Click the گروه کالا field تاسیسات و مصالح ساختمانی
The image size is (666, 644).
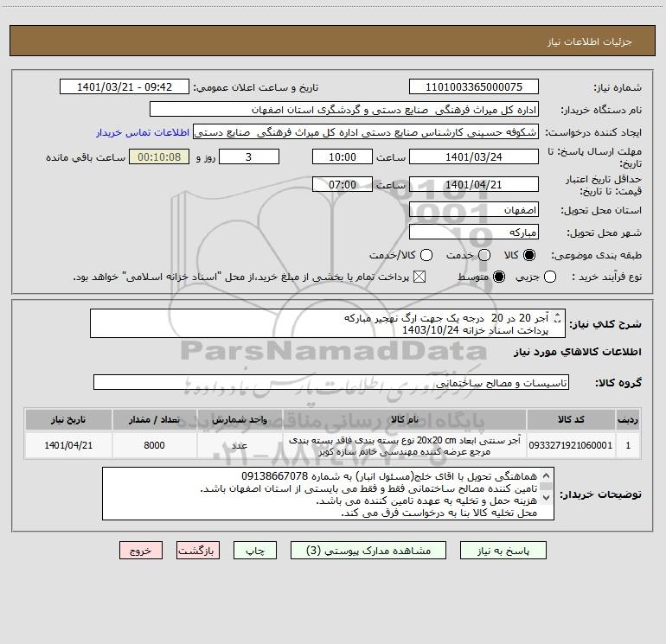coord(331,382)
